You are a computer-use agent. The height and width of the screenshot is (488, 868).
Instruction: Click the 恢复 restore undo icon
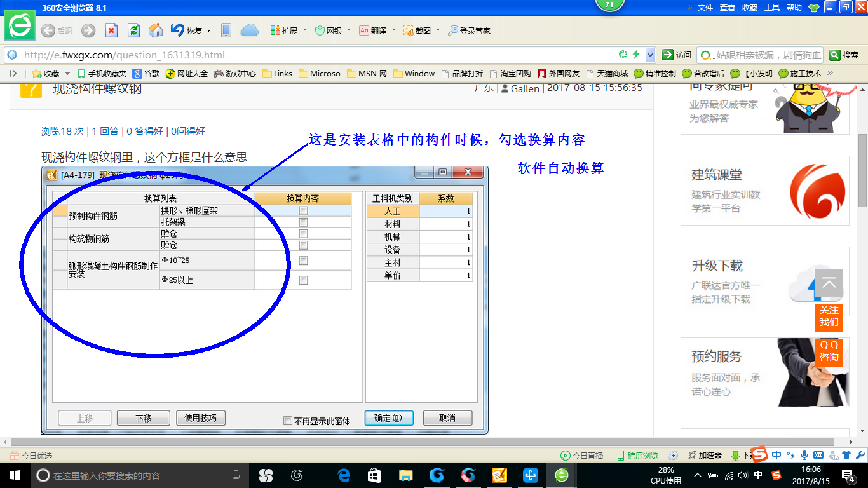click(x=177, y=30)
